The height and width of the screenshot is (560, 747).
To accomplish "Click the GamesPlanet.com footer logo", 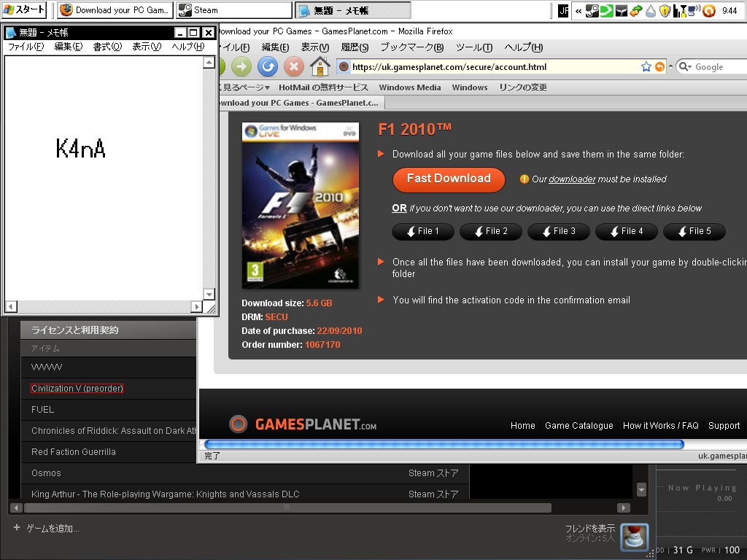I will pos(303,424).
